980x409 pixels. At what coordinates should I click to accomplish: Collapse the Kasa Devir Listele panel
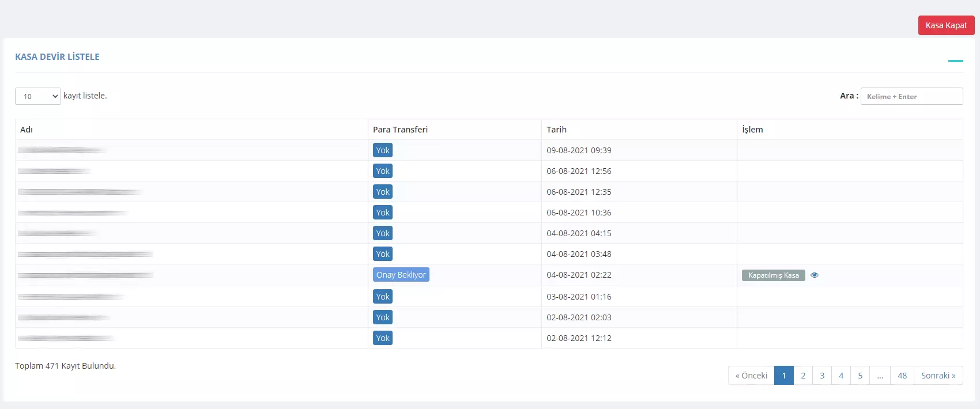click(955, 60)
